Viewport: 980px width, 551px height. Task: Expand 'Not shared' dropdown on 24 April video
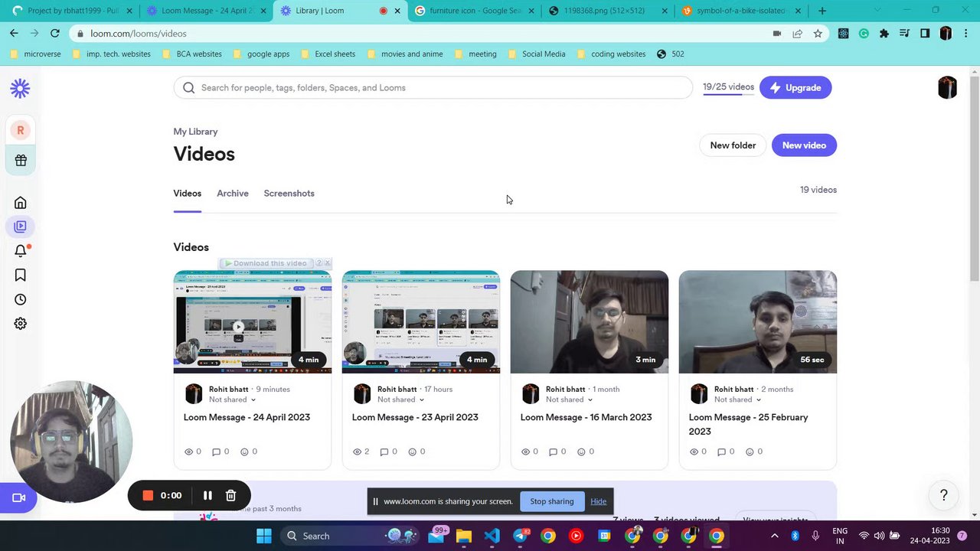(x=232, y=400)
